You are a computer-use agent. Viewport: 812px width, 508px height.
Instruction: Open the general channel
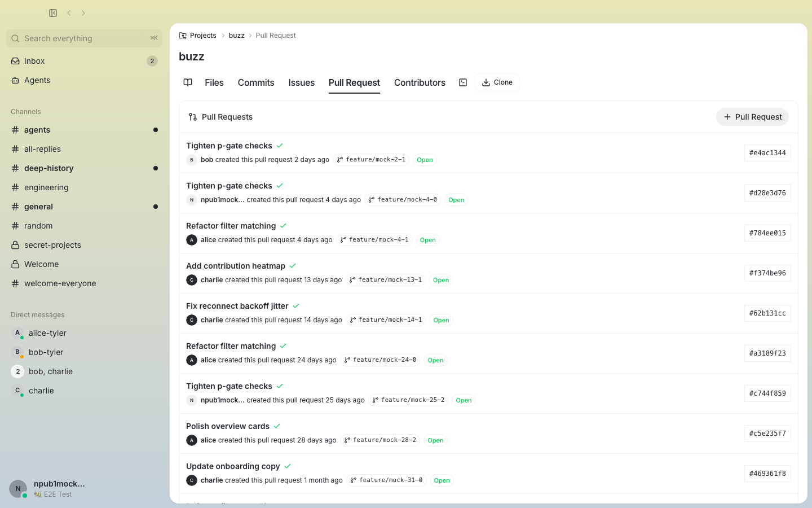[85, 207]
